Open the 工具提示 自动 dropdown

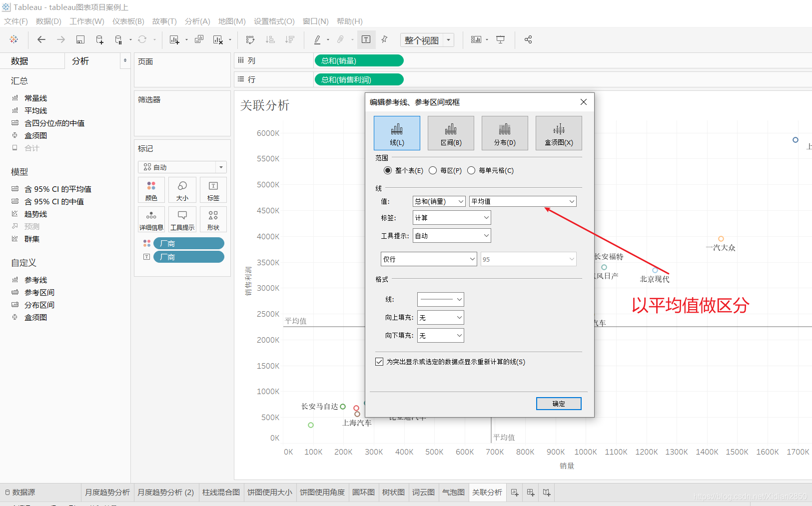452,236
